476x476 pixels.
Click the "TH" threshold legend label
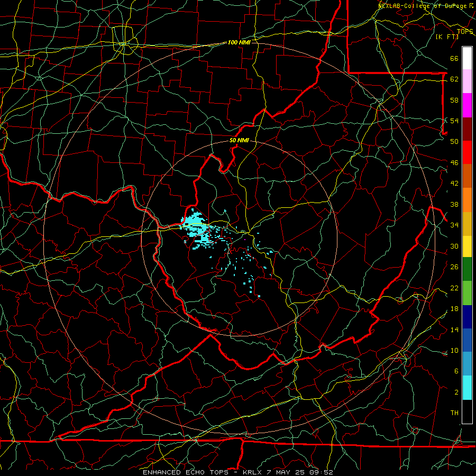pyautogui.click(x=454, y=413)
